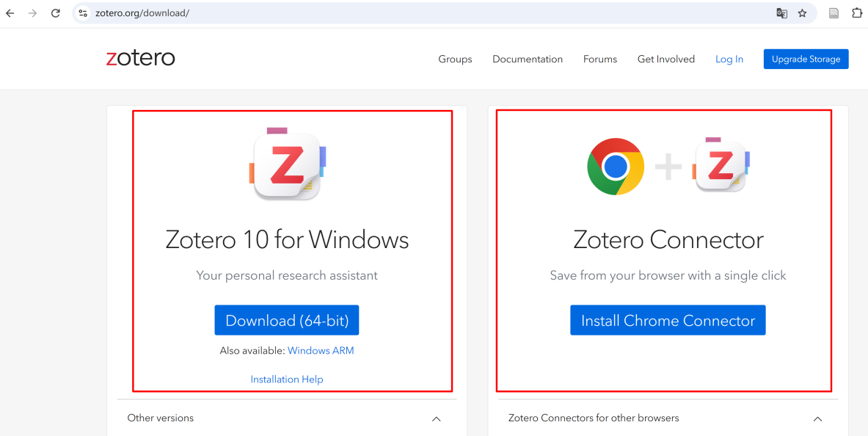The width and height of the screenshot is (868, 436).
Task: Go back with browser back arrow
Action: tap(10, 13)
